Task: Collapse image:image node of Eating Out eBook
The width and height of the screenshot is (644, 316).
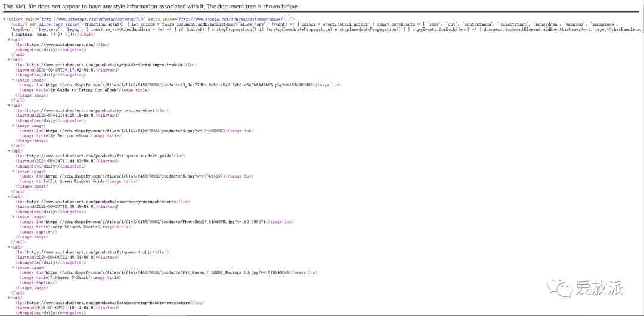Action: click(14, 80)
